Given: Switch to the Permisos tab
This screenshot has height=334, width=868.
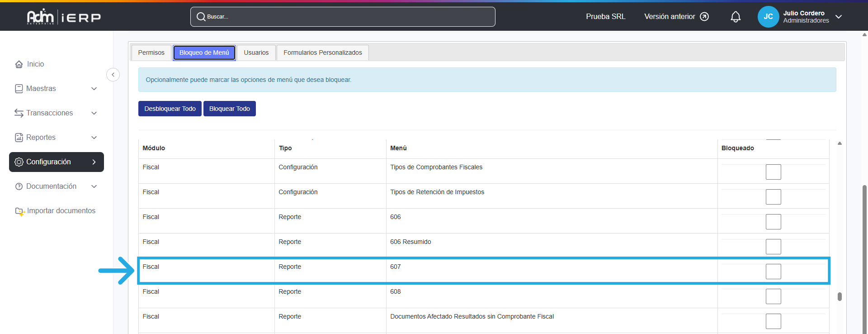Looking at the screenshot, I should coord(151,52).
